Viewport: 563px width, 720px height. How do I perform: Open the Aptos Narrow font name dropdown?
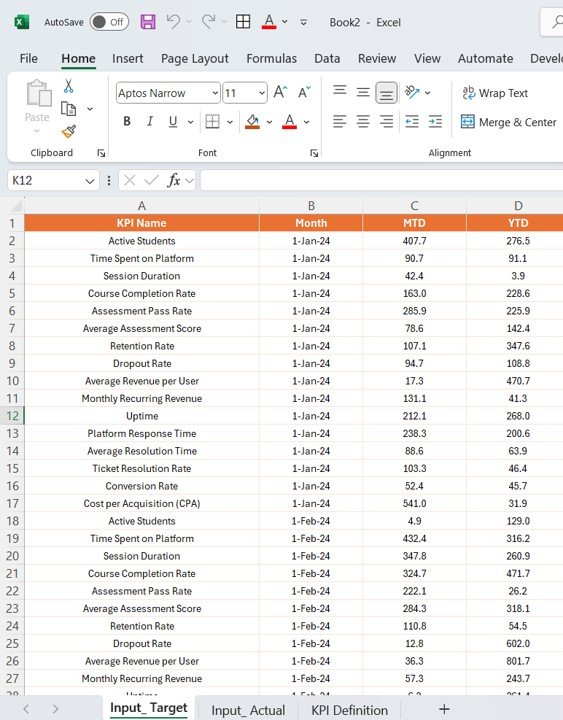tap(215, 93)
